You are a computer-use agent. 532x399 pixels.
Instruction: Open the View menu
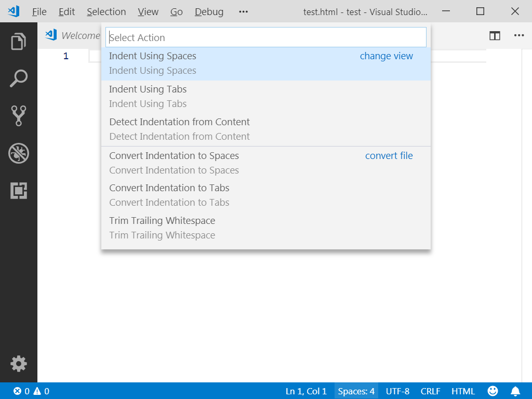[x=148, y=11]
